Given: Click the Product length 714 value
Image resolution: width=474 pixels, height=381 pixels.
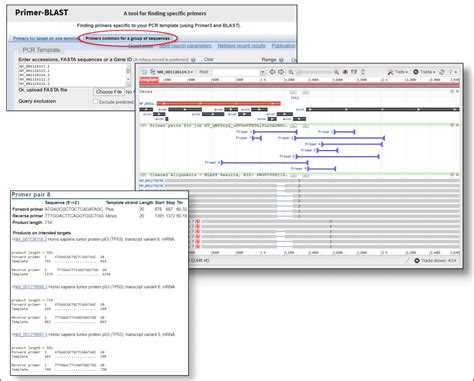Looking at the screenshot, I should point(48,223).
